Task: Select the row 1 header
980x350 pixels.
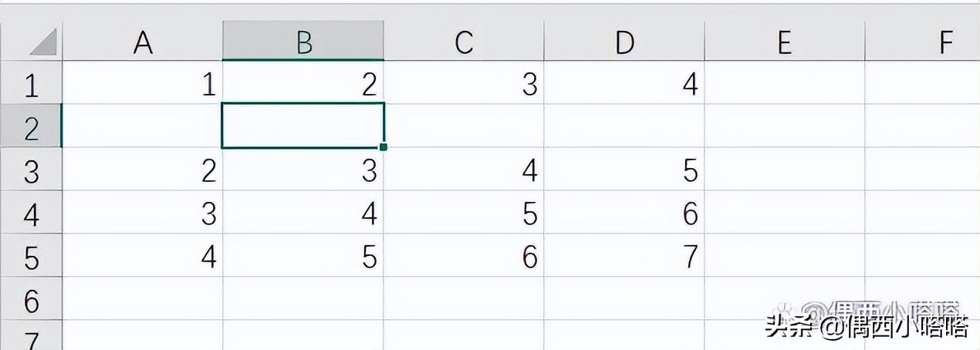Action: (31, 85)
